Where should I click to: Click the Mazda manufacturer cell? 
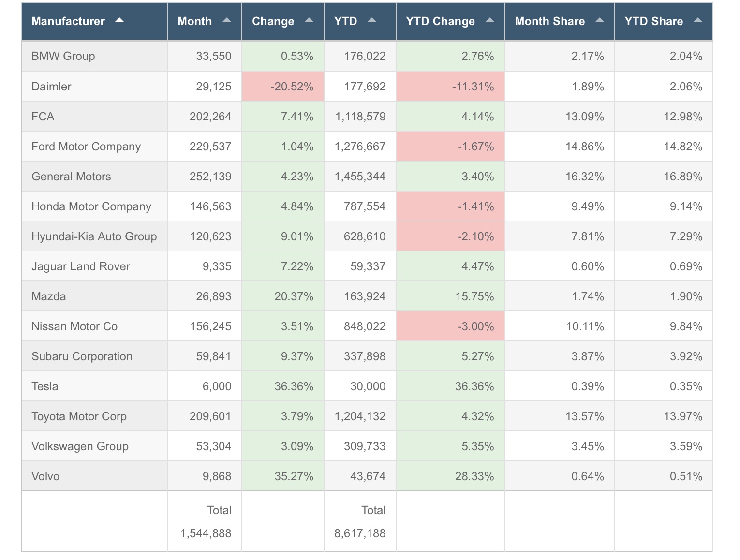(94, 296)
